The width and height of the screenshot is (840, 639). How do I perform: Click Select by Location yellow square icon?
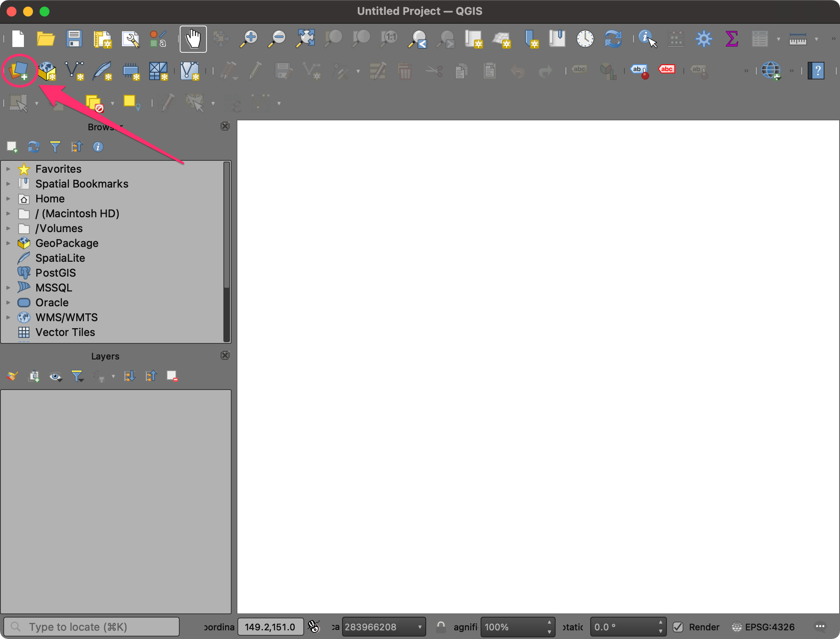click(x=131, y=103)
